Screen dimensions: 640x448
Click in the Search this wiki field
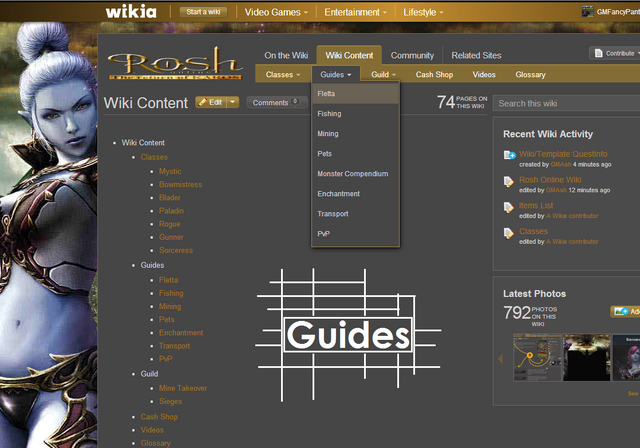567,104
